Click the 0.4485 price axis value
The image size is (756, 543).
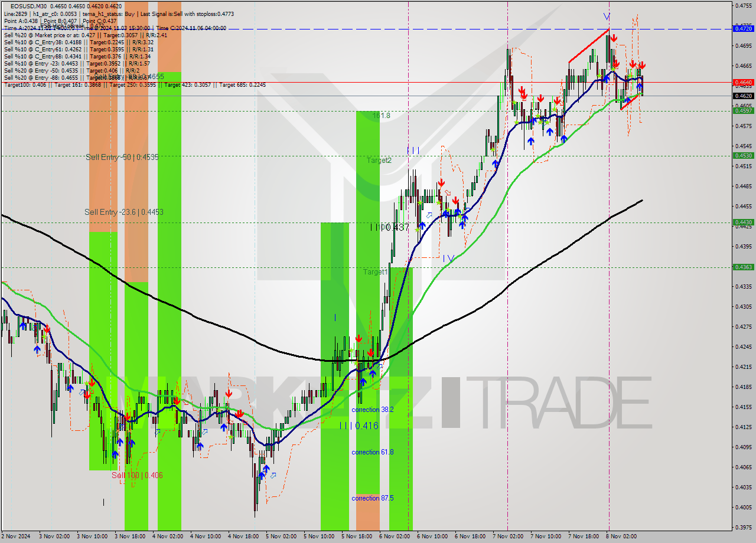(x=743, y=186)
